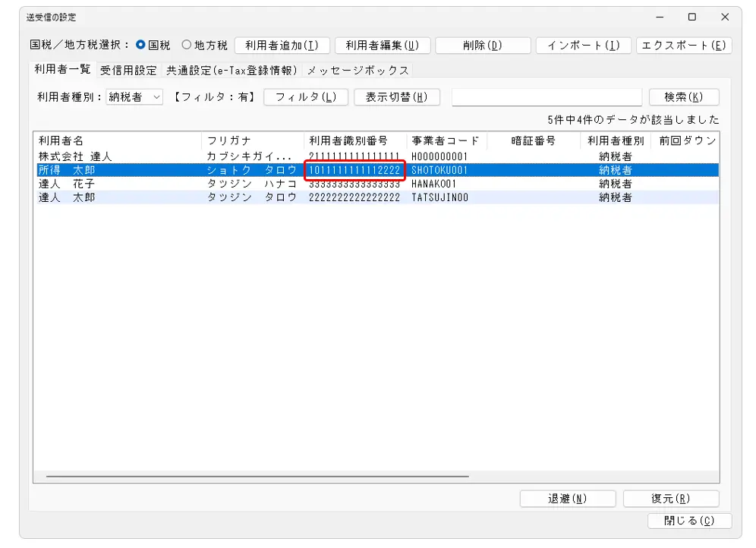Open the インポート(I) function

tap(583, 46)
